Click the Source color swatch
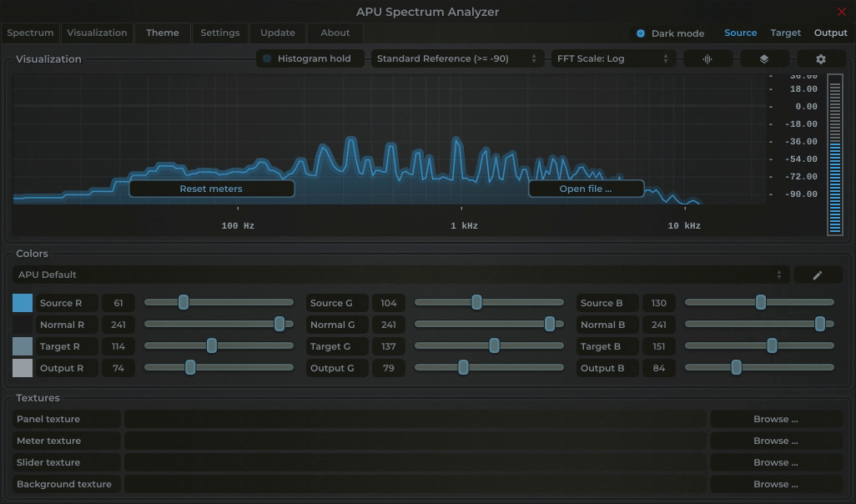The image size is (856, 504). pyautogui.click(x=23, y=303)
